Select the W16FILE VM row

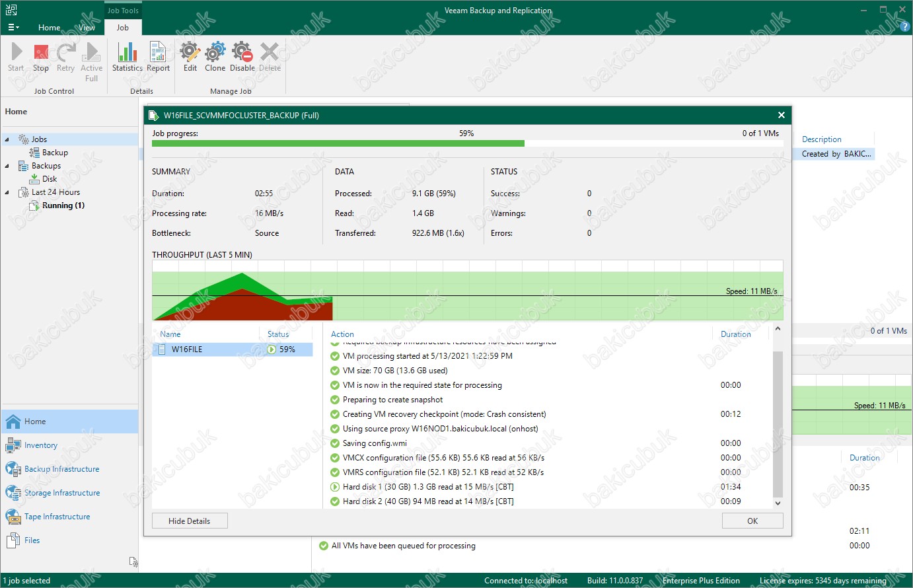pos(233,349)
